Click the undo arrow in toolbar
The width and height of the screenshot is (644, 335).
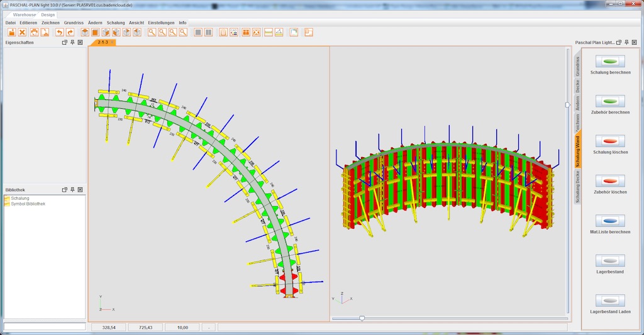coord(60,32)
